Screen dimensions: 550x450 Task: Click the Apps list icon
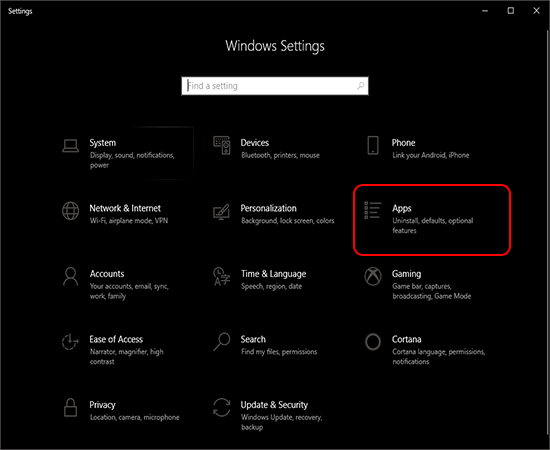click(373, 210)
